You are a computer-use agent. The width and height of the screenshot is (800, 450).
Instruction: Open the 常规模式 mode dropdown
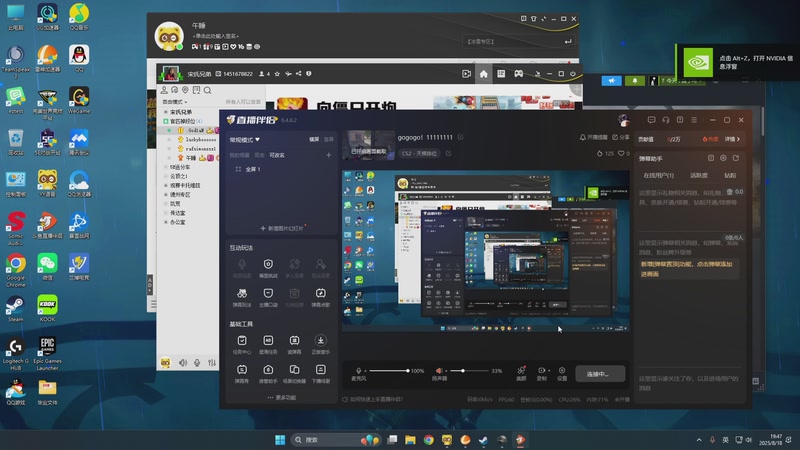tap(244, 139)
